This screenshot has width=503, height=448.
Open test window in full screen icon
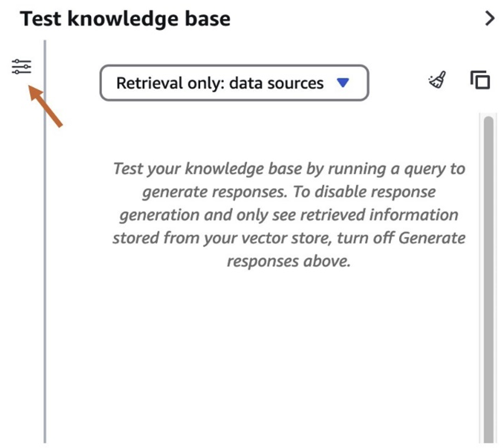point(480,79)
